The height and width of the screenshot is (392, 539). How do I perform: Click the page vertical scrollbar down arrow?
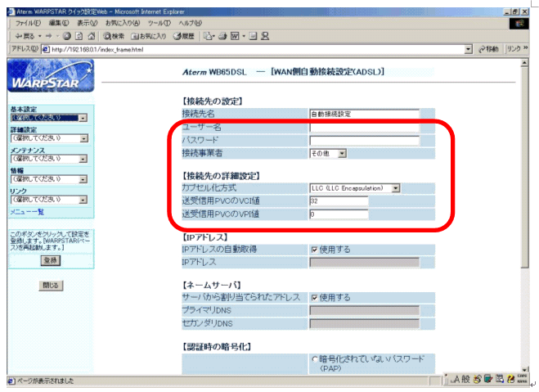point(524,369)
